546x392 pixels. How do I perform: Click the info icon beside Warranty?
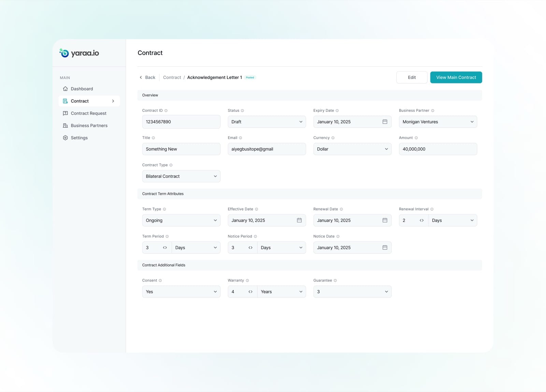pos(247,280)
